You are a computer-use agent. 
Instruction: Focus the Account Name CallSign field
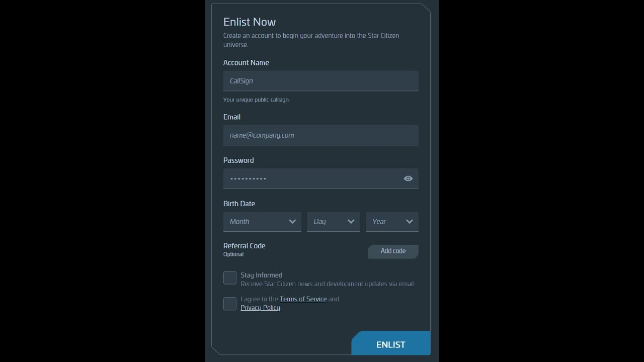point(321,81)
